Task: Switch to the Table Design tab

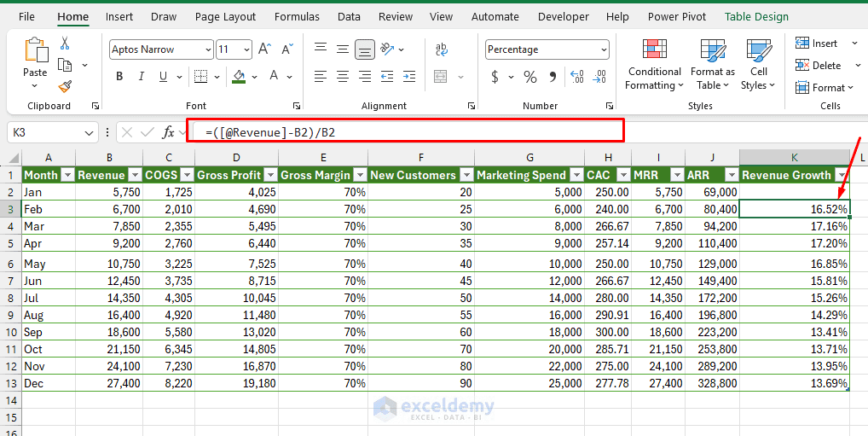Action: pos(756,16)
